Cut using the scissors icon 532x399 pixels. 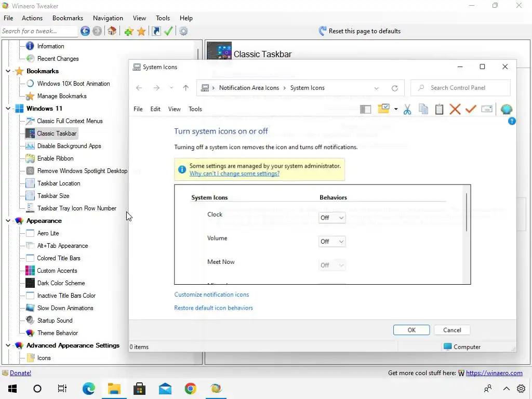[x=407, y=109]
